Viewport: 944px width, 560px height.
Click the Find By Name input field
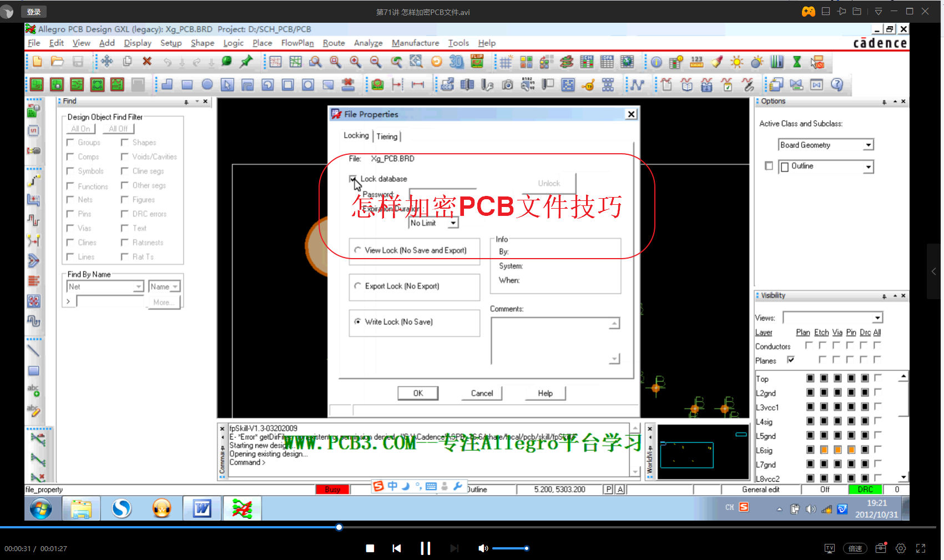click(x=111, y=301)
